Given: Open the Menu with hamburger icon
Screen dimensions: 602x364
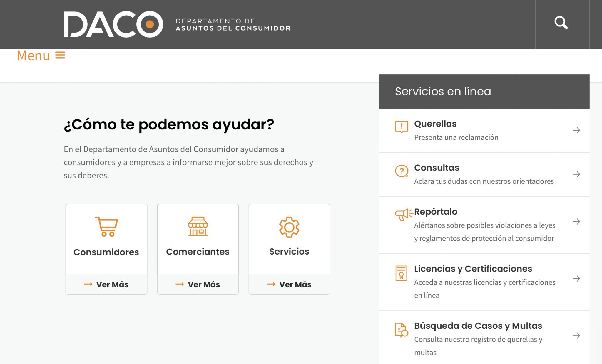Looking at the screenshot, I should tap(41, 55).
